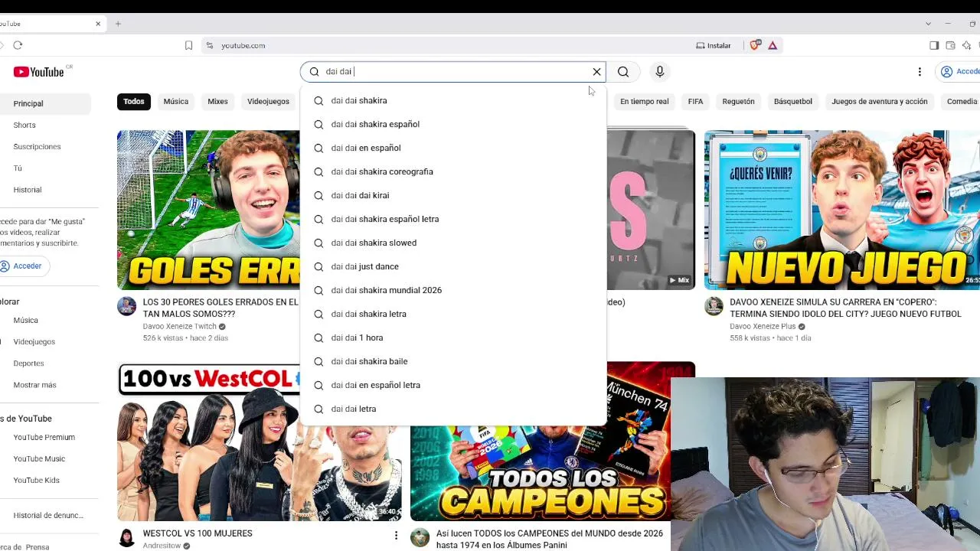Filter by the Básquetbol chip
The height and width of the screenshot is (551, 980).
click(792, 101)
